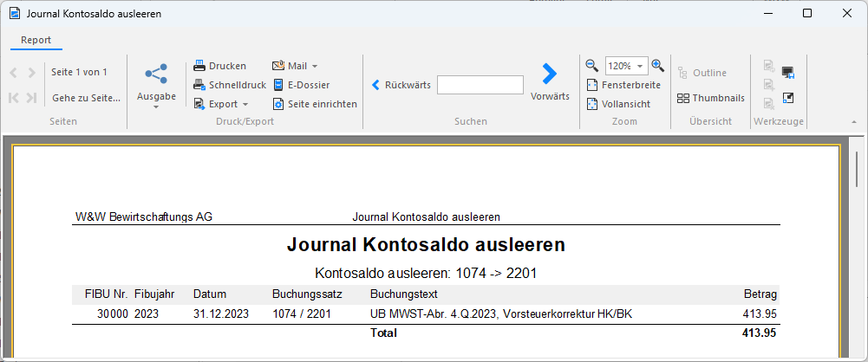Click the Betrag column header
The image size is (868, 362).
point(760,294)
